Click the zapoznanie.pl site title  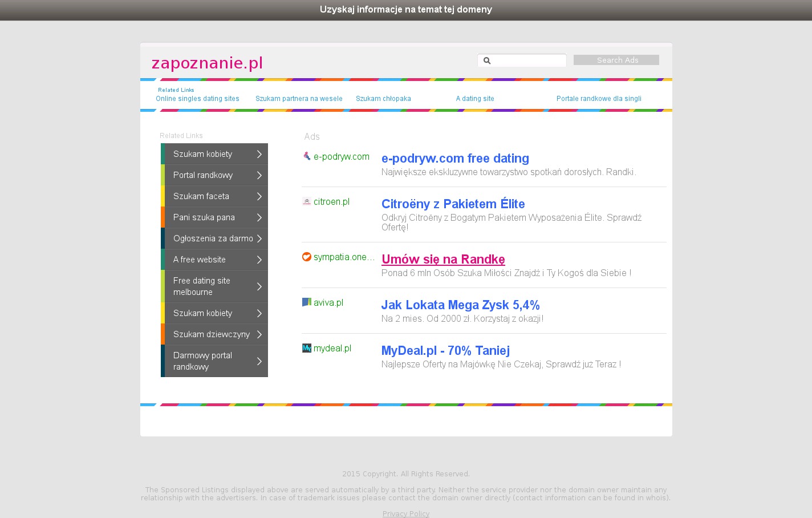pos(207,63)
